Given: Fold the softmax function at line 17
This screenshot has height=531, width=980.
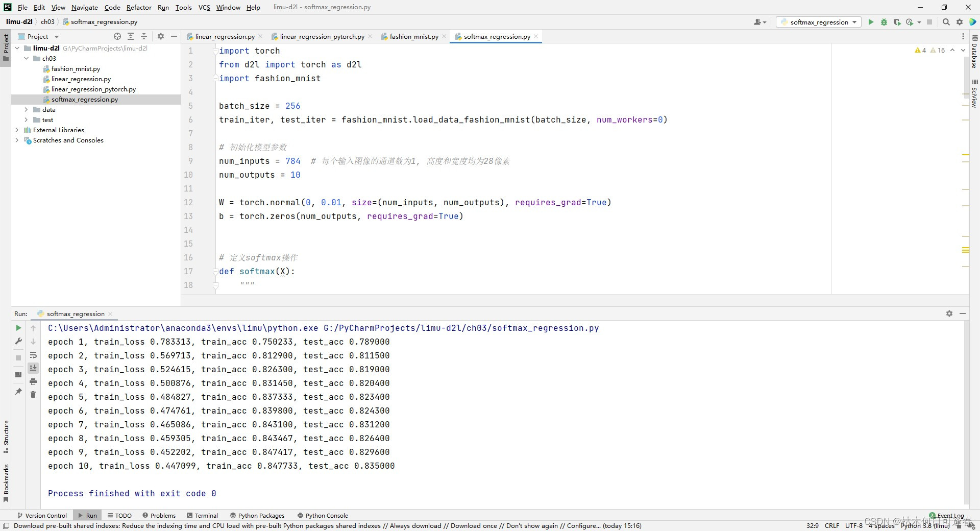Looking at the screenshot, I should pyautogui.click(x=215, y=272).
